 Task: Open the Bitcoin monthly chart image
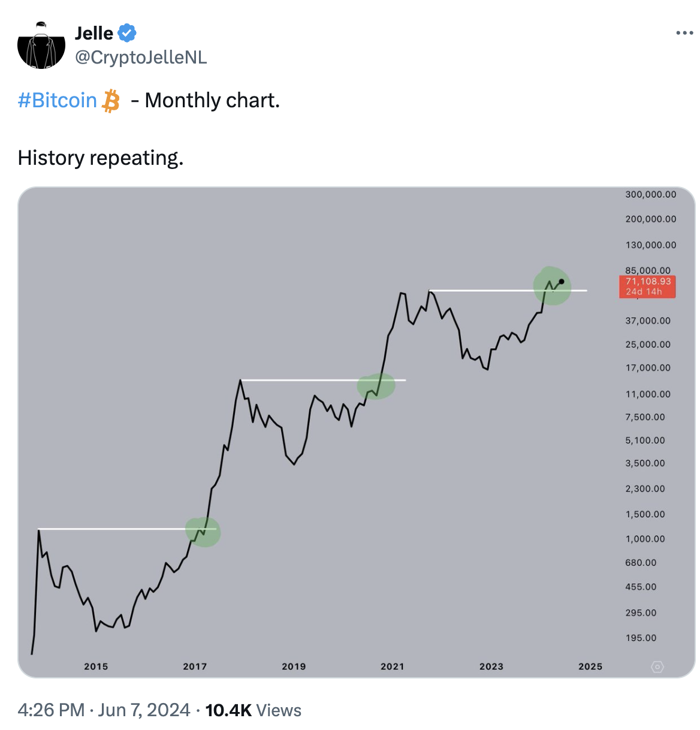[357, 432]
